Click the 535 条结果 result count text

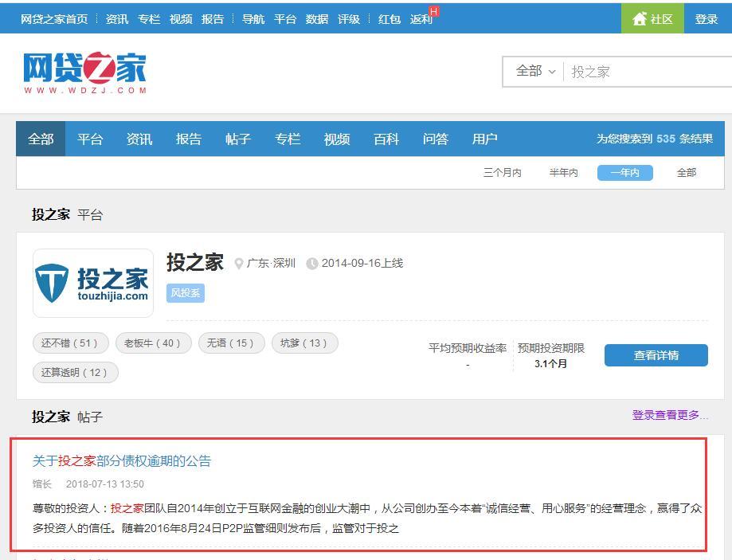pos(684,139)
